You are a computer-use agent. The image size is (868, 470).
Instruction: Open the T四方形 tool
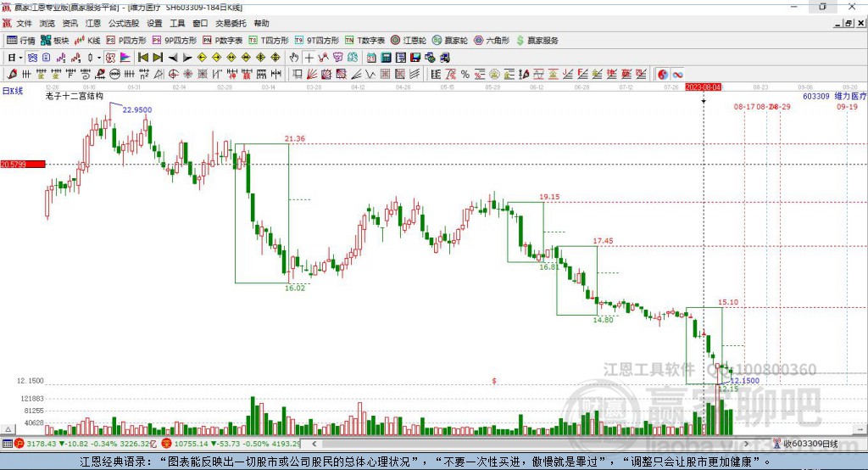269,41
